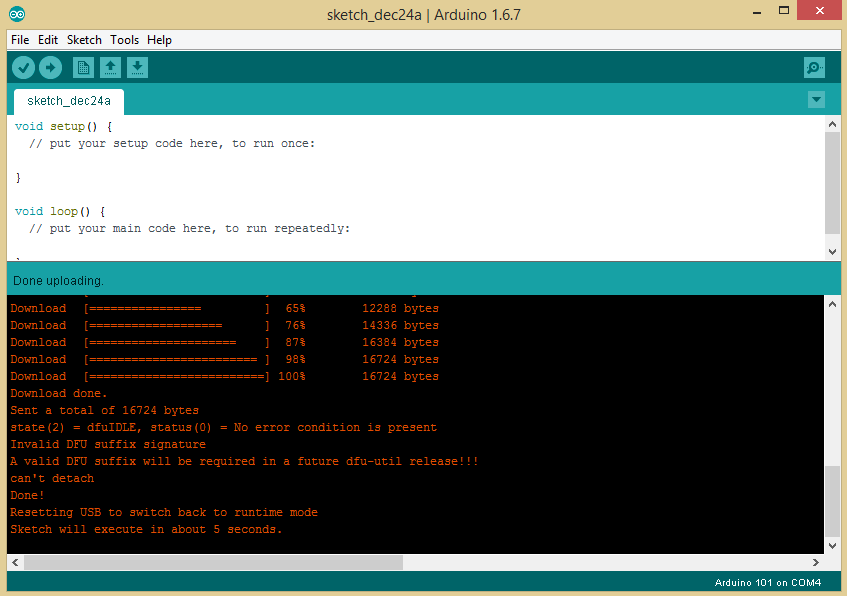Click 'A valid DFU suffix will be required' line

click(244, 461)
